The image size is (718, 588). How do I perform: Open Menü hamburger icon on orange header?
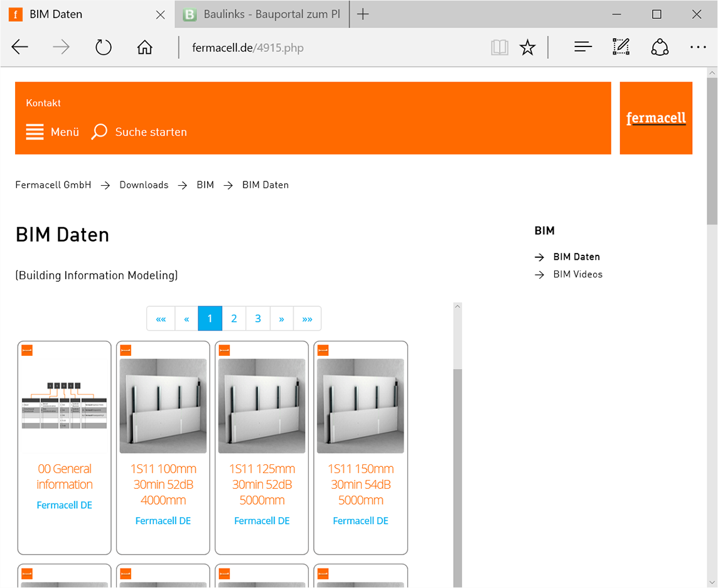(x=35, y=132)
